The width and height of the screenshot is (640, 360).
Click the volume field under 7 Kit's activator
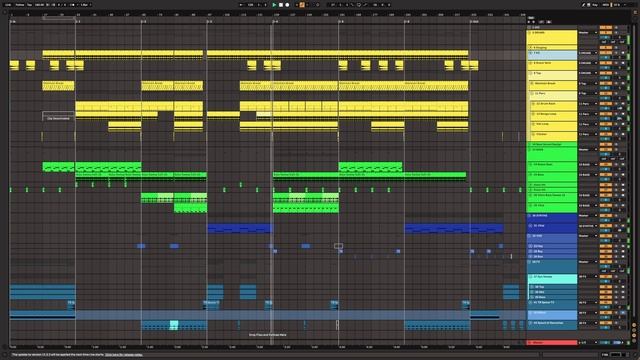pyautogui.click(x=605, y=58)
